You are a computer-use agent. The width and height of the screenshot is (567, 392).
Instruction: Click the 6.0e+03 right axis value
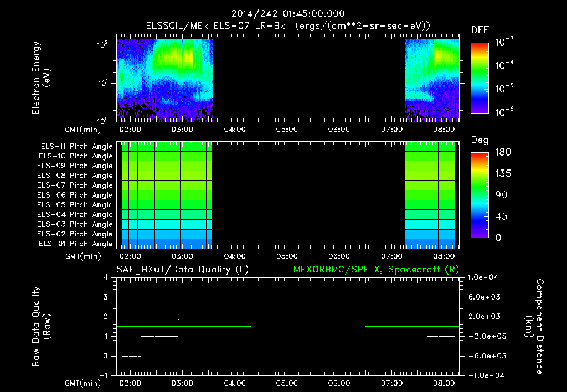484,297
